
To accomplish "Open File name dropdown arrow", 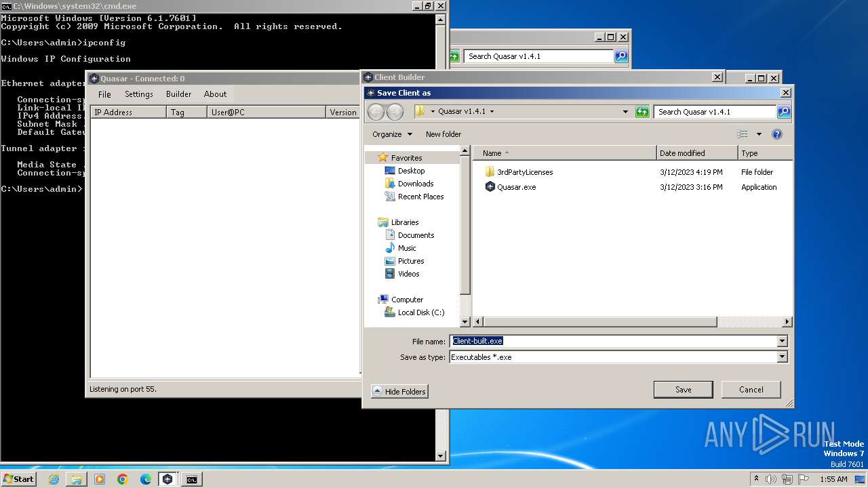I will click(782, 341).
